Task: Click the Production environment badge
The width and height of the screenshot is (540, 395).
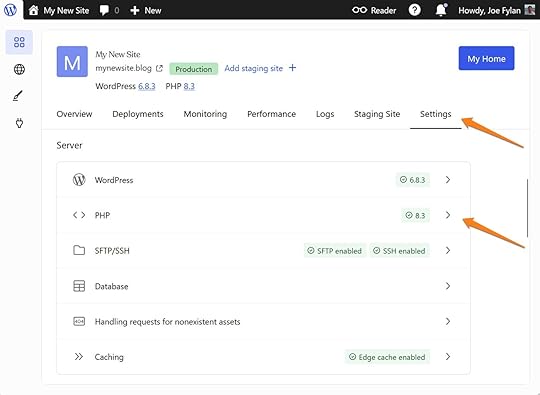Action: (x=194, y=69)
